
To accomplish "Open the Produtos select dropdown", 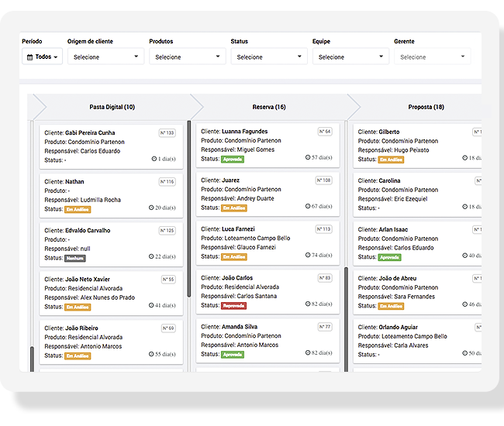I will point(187,57).
